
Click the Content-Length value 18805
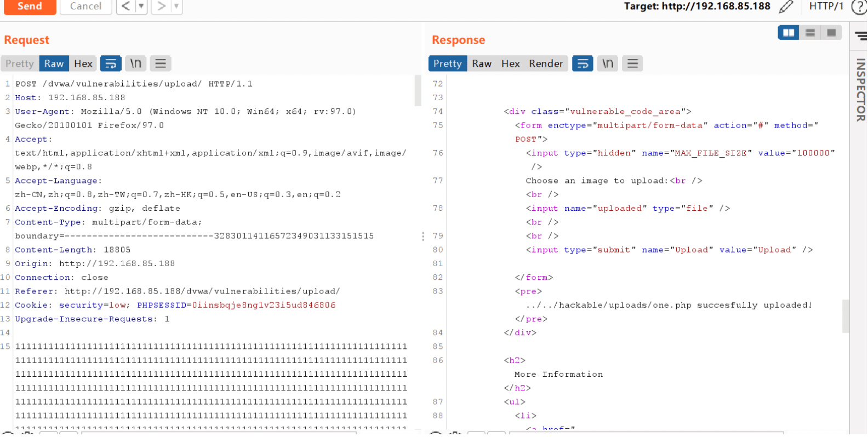pyautogui.click(x=117, y=250)
